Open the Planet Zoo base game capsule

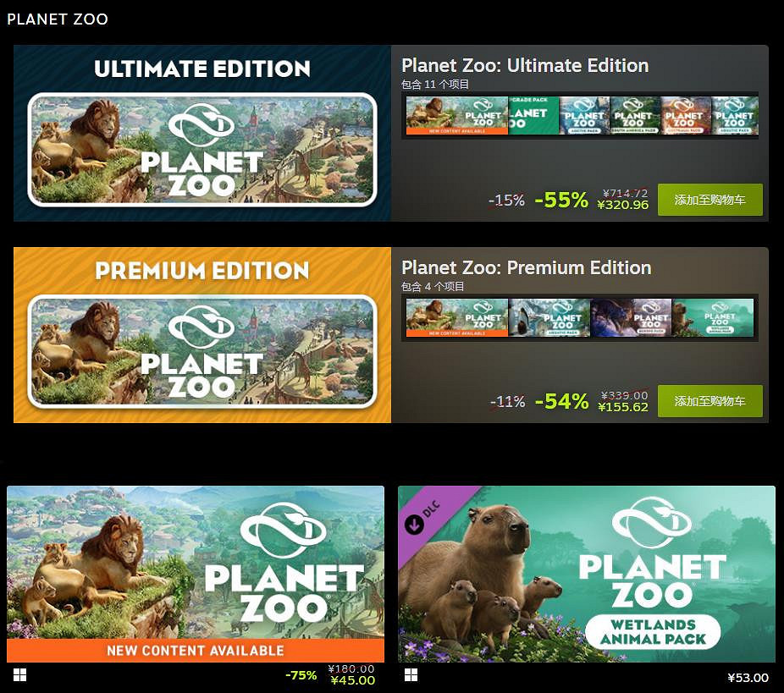pos(196,574)
